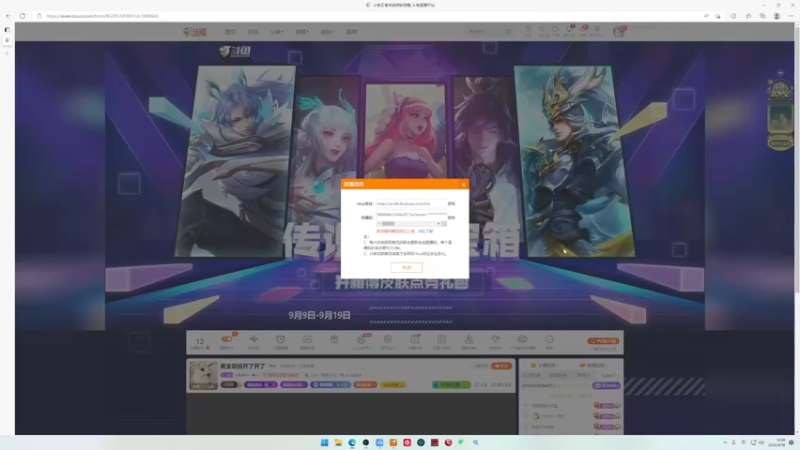The height and width of the screenshot is (450, 800).
Task: Open the favorites star icon in the browser toolbar
Action: pos(748,16)
